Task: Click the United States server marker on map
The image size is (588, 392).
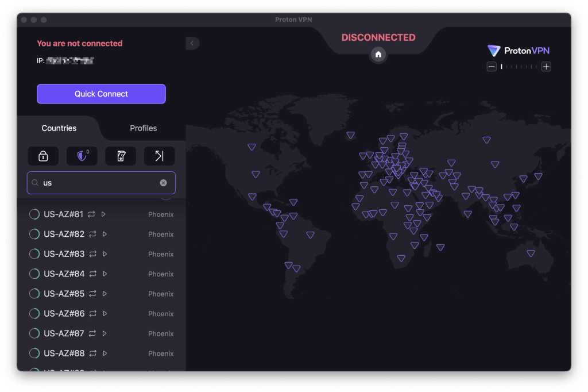Action: pyautogui.click(x=256, y=174)
